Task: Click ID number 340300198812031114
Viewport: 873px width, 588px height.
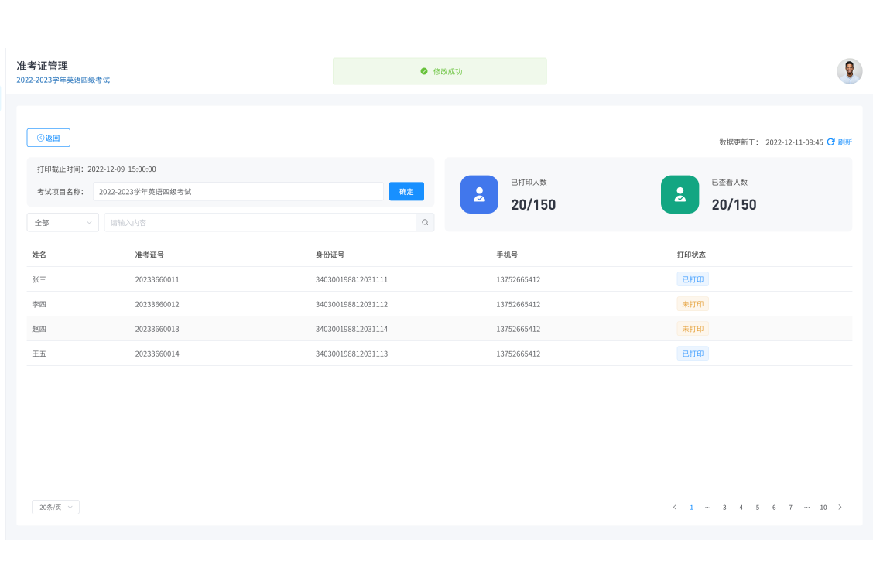Action: coord(351,329)
